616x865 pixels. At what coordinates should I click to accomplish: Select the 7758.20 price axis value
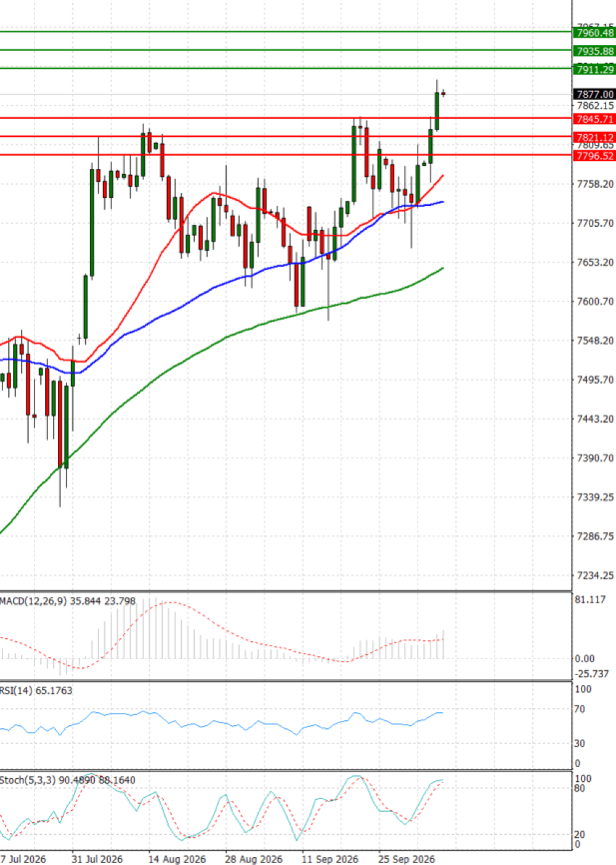[595, 184]
